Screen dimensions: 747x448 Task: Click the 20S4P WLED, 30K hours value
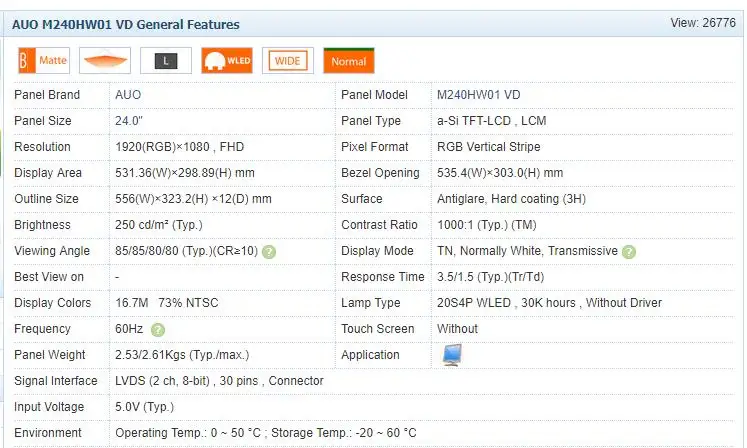coord(549,303)
